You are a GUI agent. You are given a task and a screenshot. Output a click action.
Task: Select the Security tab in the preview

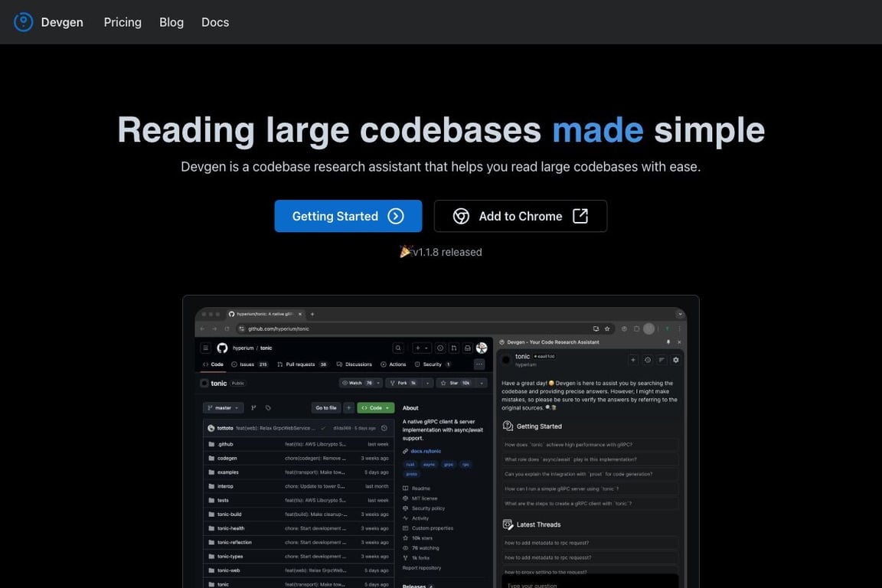tap(433, 364)
